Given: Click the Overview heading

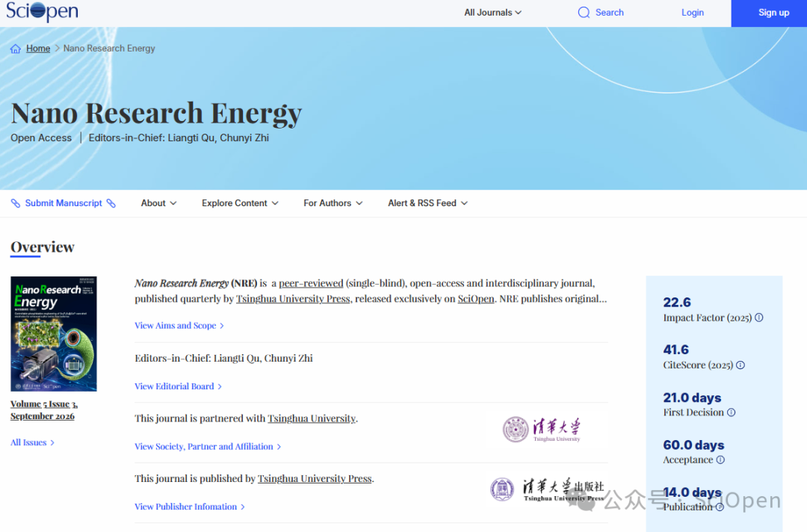Looking at the screenshot, I should (x=43, y=247).
